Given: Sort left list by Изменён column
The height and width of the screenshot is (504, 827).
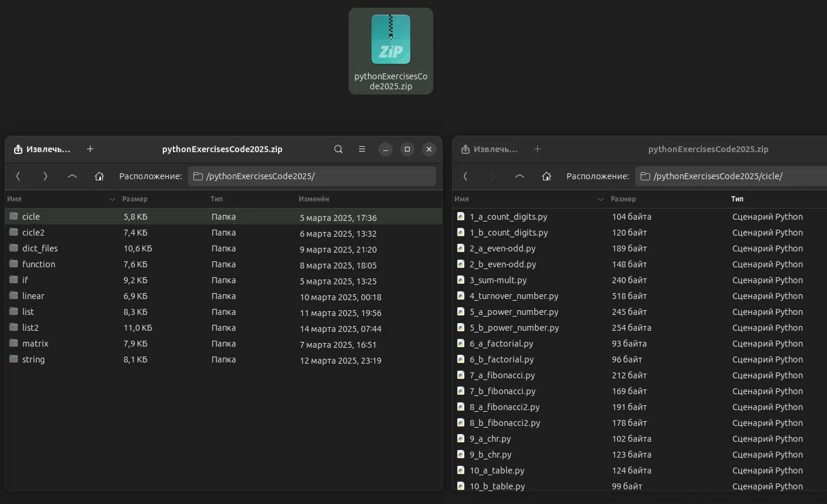Looking at the screenshot, I should pyautogui.click(x=314, y=199).
